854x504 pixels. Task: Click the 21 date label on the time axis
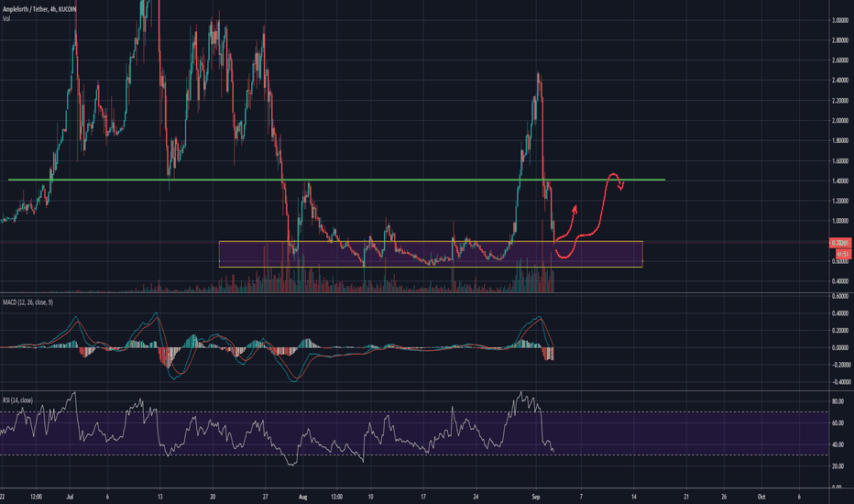tap(686, 497)
